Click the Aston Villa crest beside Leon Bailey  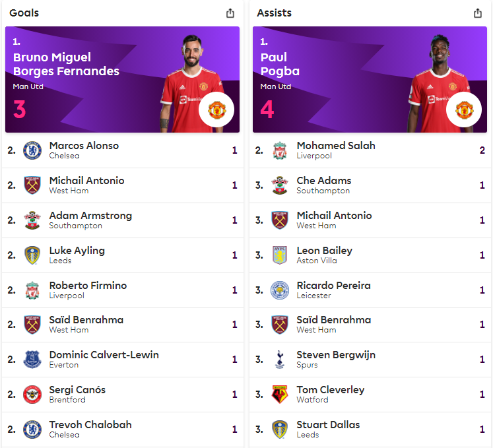point(280,255)
